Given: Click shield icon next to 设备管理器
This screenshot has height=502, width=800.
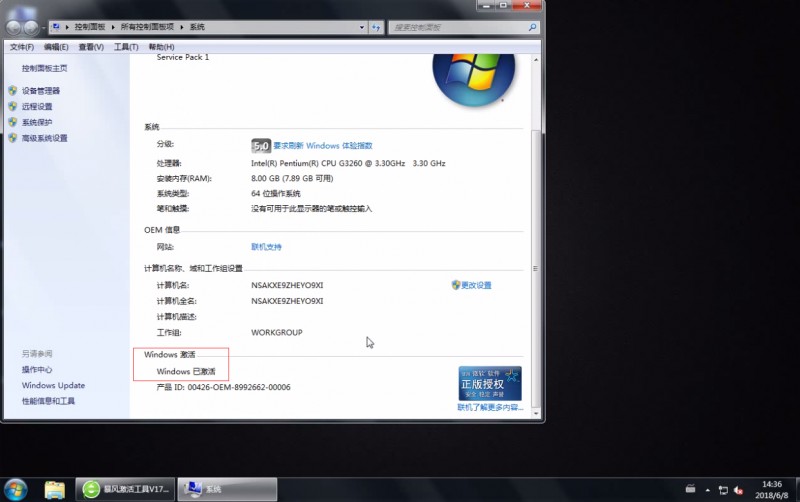Looking at the screenshot, I should tap(13, 90).
